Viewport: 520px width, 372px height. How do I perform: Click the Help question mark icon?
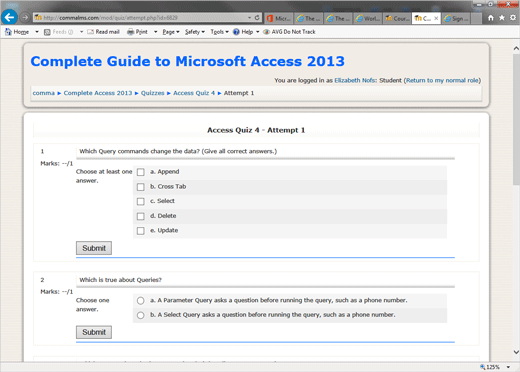[236, 32]
